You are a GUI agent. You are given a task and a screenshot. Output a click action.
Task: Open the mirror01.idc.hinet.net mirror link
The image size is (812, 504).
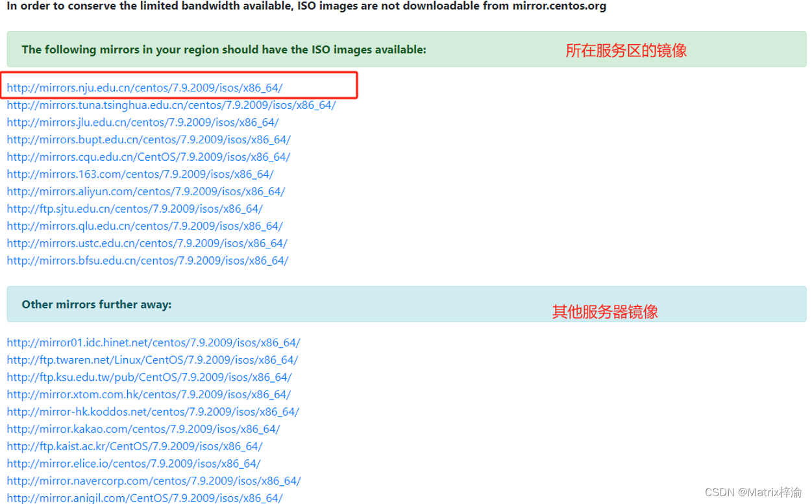click(x=154, y=342)
